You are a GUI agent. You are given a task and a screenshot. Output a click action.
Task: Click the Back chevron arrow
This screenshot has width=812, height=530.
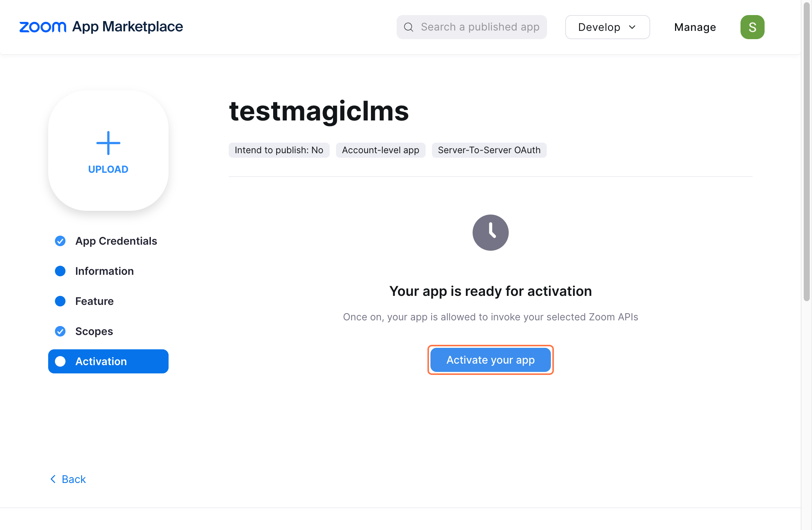tap(53, 479)
